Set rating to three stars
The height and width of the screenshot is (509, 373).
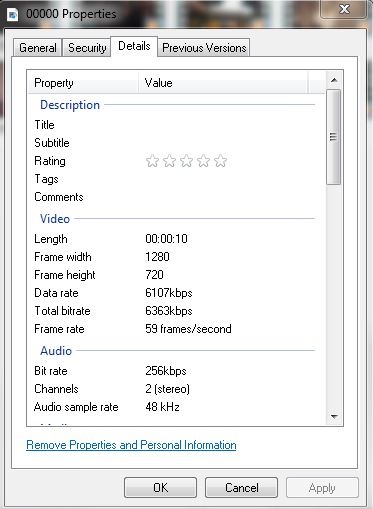coord(186,161)
